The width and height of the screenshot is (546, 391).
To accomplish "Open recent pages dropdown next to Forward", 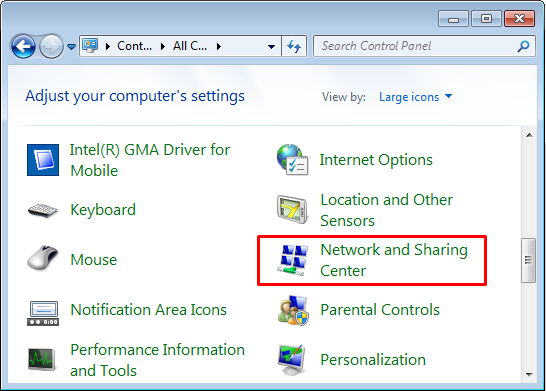I will click(x=71, y=46).
